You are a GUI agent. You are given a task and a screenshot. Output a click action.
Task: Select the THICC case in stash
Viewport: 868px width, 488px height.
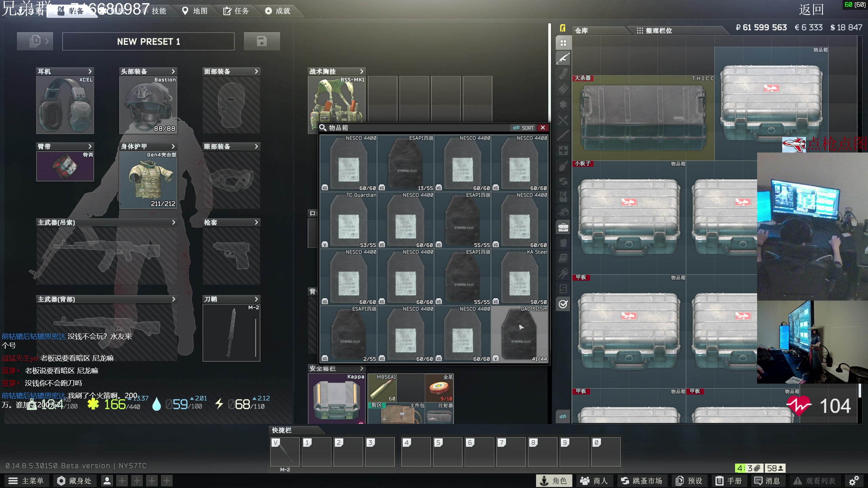(x=643, y=118)
